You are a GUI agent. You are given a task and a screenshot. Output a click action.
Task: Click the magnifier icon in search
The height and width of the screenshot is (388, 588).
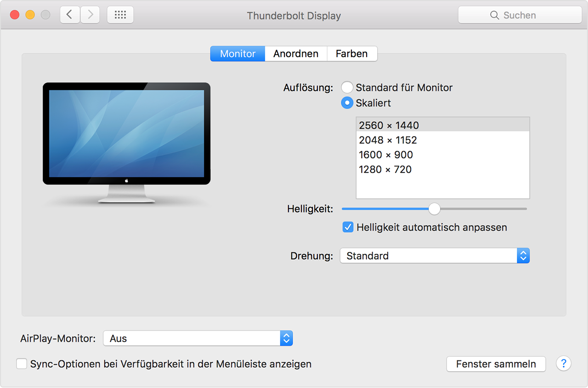[x=494, y=15]
